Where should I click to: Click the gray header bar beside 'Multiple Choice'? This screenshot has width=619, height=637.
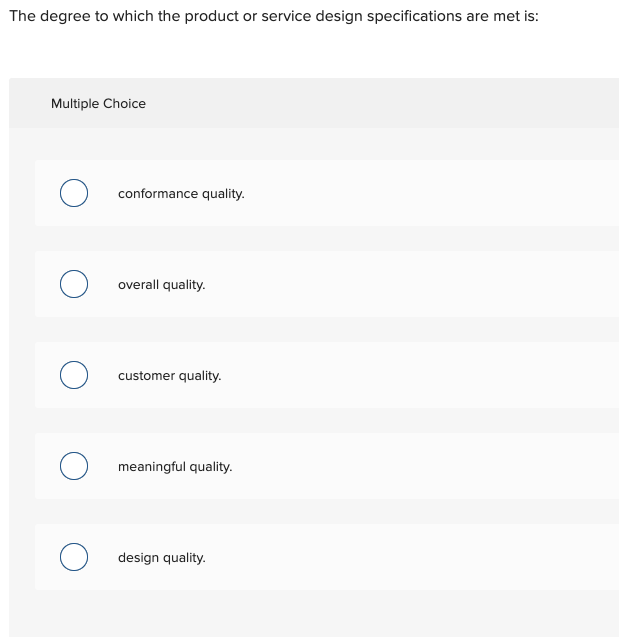click(400, 104)
